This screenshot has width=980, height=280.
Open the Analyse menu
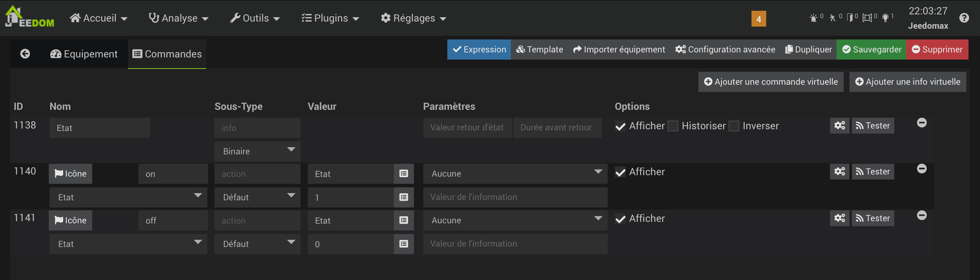click(178, 18)
